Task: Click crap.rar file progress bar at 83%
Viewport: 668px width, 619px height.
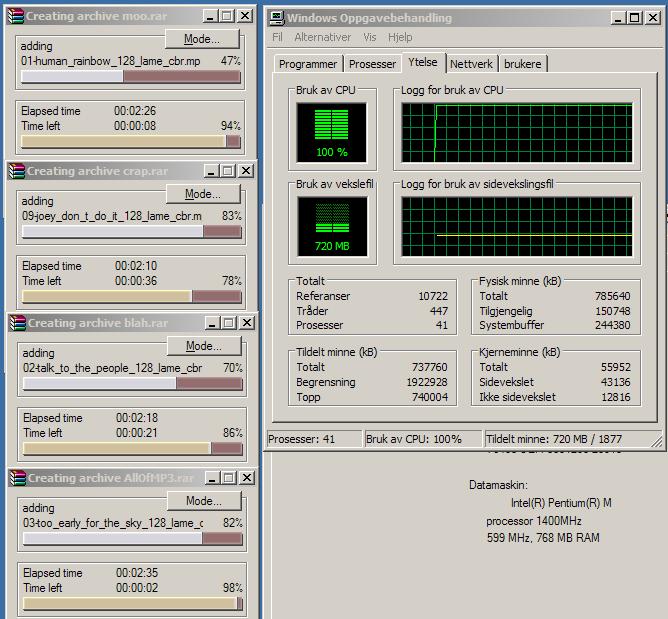Action: point(131,232)
